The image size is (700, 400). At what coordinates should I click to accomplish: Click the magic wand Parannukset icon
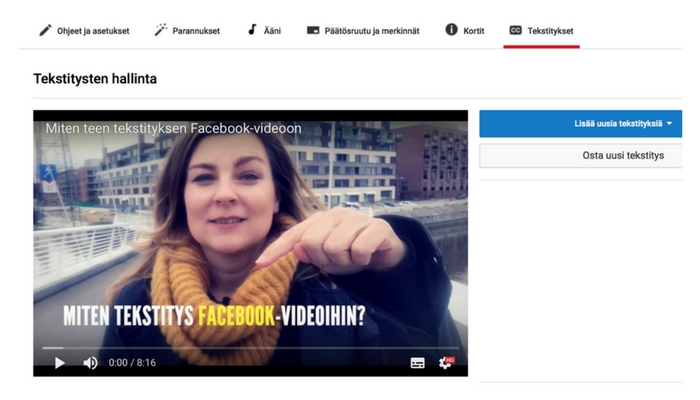tap(161, 30)
